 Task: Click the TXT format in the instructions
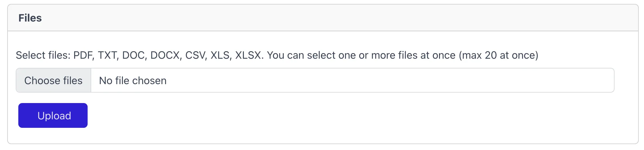(107, 55)
